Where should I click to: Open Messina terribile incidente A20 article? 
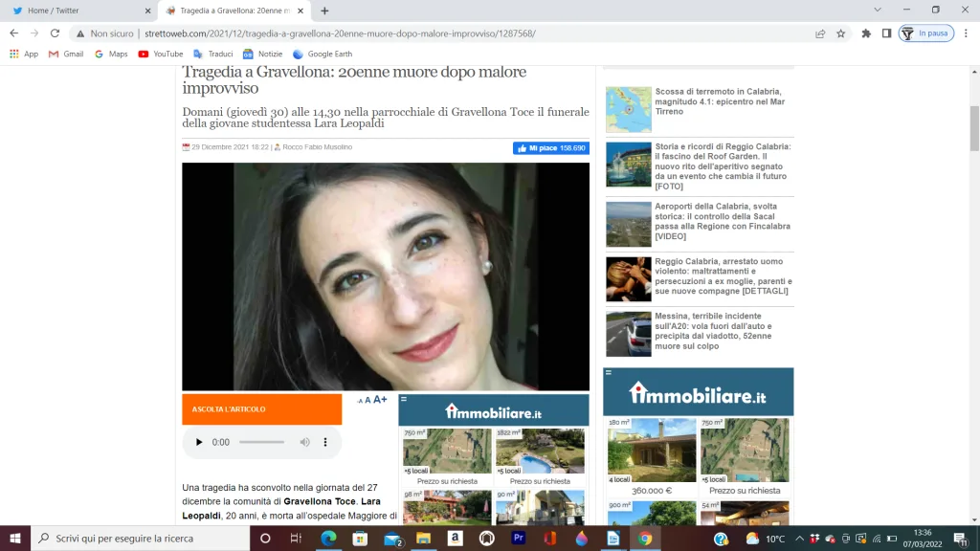point(714,331)
